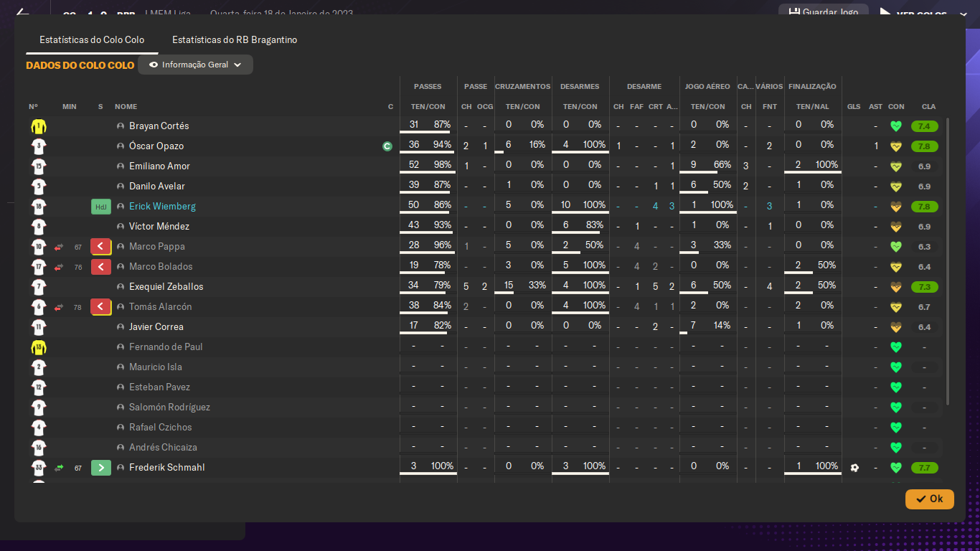Click red substituted-off arrow for Tomás Alarcón
Image resolution: width=980 pixels, height=551 pixels.
tap(101, 307)
